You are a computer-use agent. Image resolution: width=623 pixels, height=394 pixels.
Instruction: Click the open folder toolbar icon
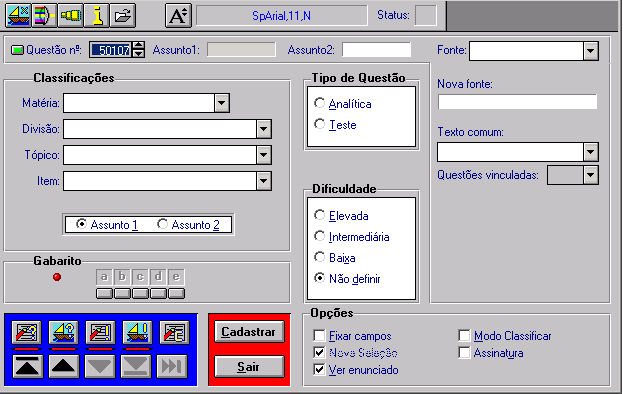123,15
